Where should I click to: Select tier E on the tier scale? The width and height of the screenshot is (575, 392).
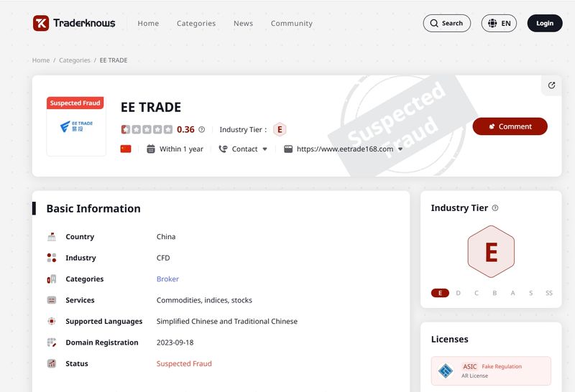440,293
